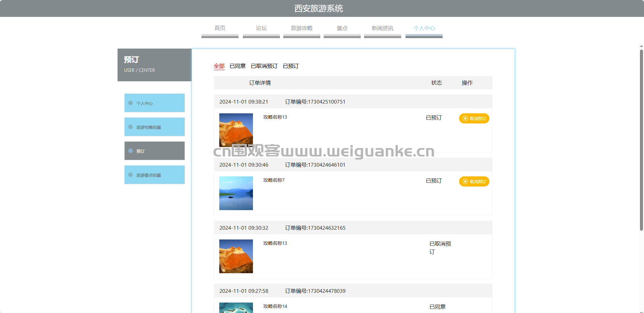The width and height of the screenshot is (644, 313).
Task: Click order number 订单编号:1730424632165
Action: [315, 228]
